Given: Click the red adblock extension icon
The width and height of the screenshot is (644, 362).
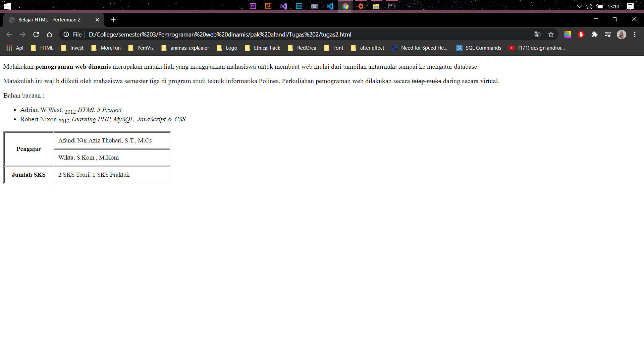Looking at the screenshot, I should click(581, 35).
